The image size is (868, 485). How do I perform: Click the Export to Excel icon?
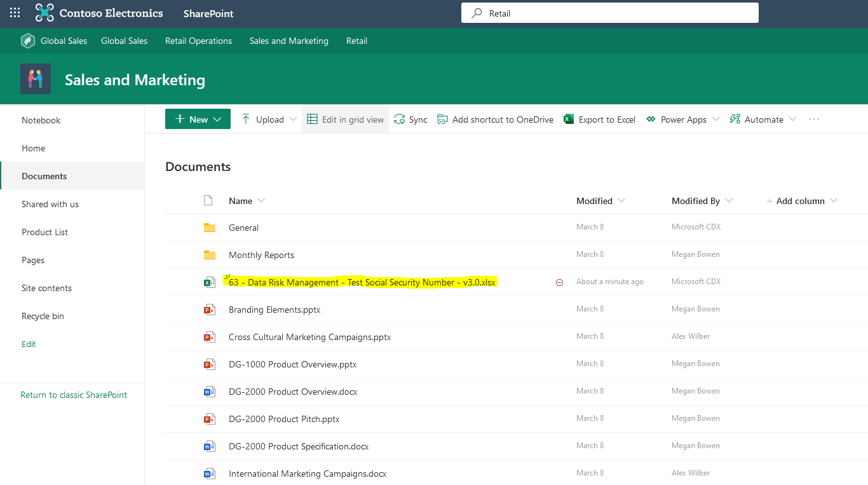coord(569,120)
